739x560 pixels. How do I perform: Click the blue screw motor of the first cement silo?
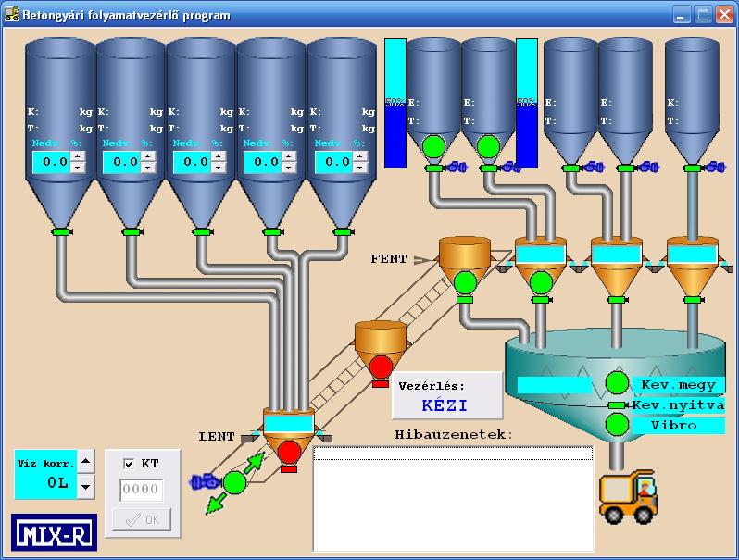(x=457, y=167)
